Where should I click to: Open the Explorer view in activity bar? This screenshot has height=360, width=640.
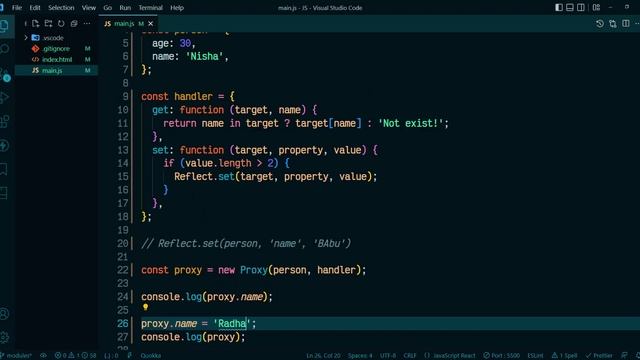4,26
